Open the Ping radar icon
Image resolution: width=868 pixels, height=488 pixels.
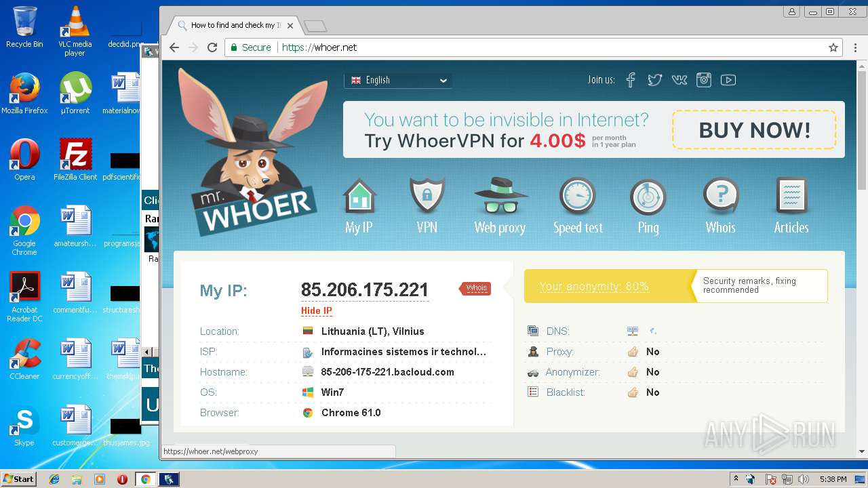pos(648,197)
